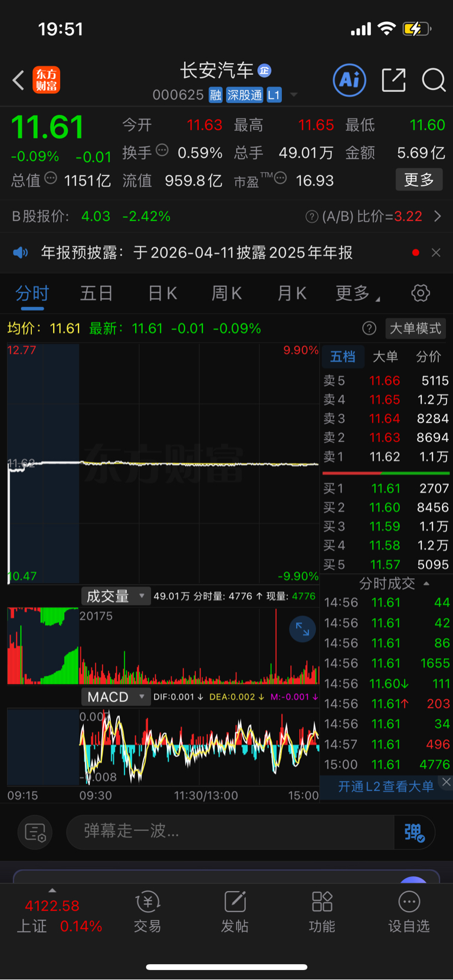
Task: Open the 交易 trade icon
Action: pyautogui.click(x=147, y=911)
